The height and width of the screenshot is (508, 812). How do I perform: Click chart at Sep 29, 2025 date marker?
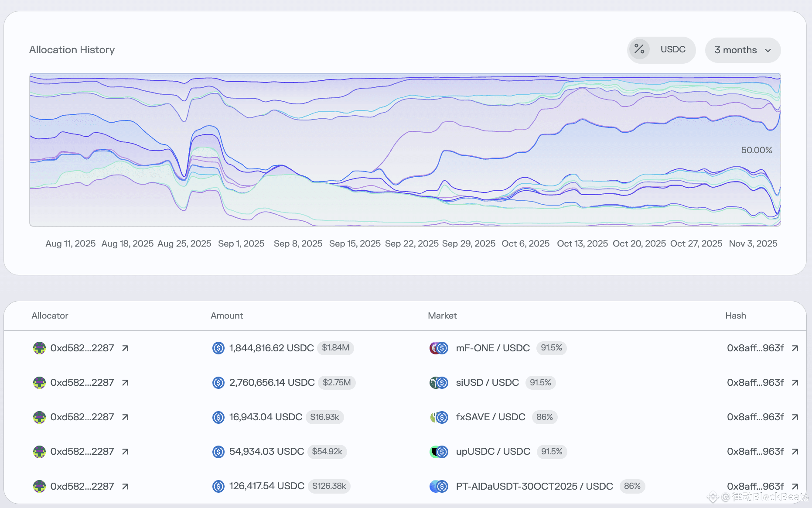[469, 244]
